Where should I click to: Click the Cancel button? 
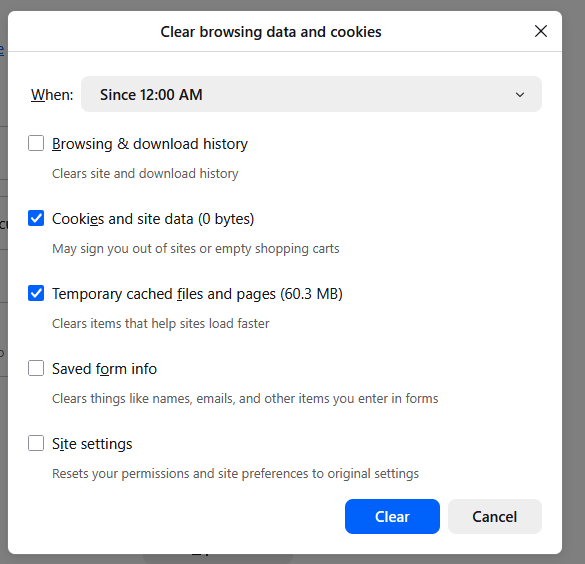(x=495, y=516)
